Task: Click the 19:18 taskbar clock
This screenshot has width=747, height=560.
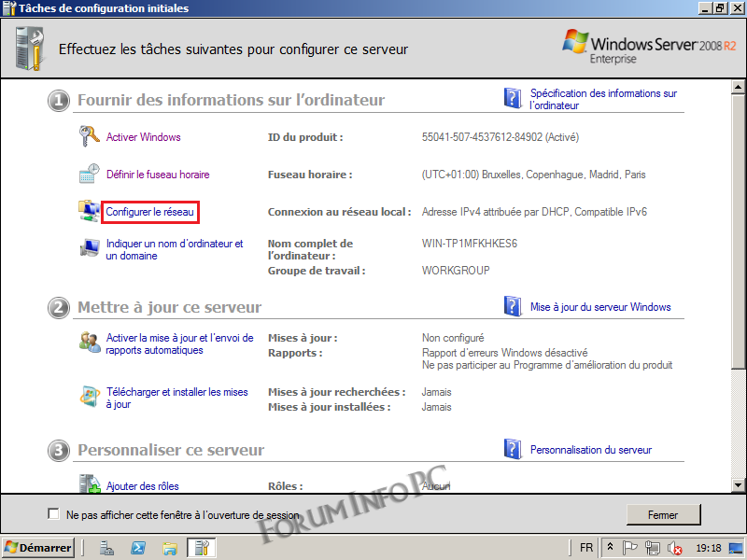Action: [709, 548]
